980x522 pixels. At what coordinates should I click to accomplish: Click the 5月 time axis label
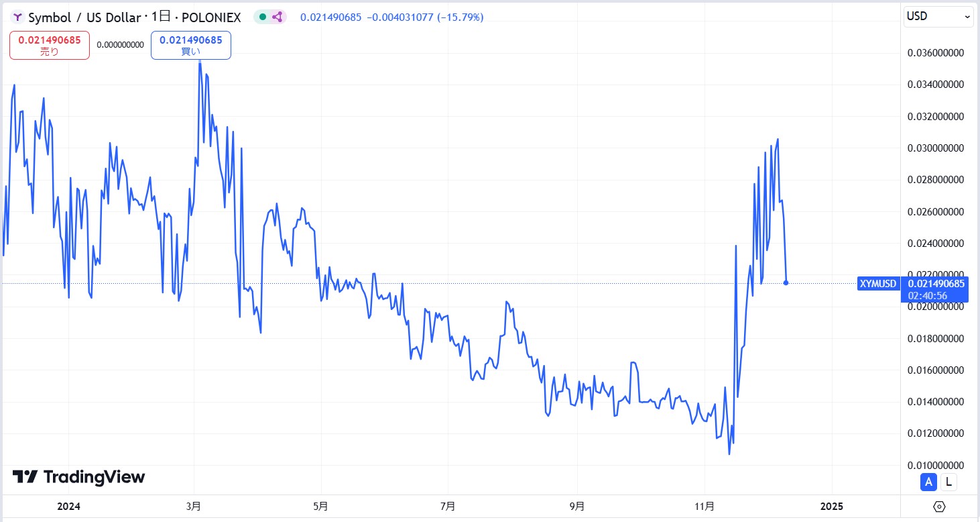(x=321, y=507)
